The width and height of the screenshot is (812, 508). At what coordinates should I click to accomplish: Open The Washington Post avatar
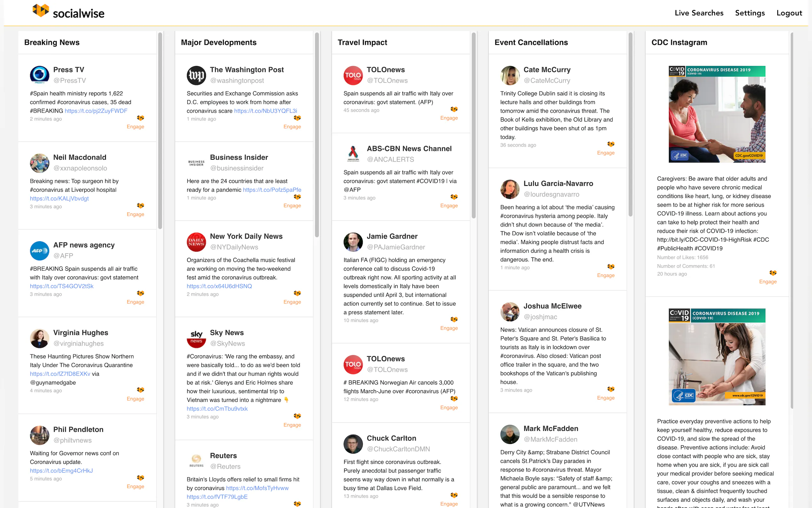point(196,75)
